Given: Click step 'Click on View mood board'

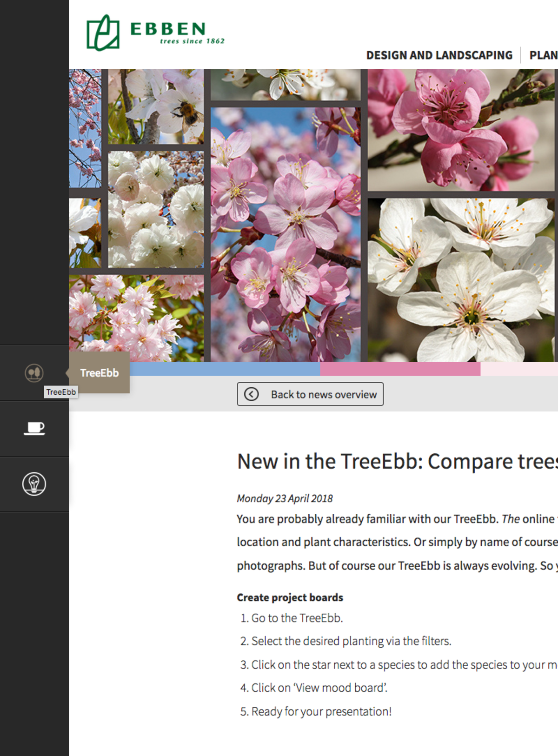Looking at the screenshot, I should (x=319, y=688).
